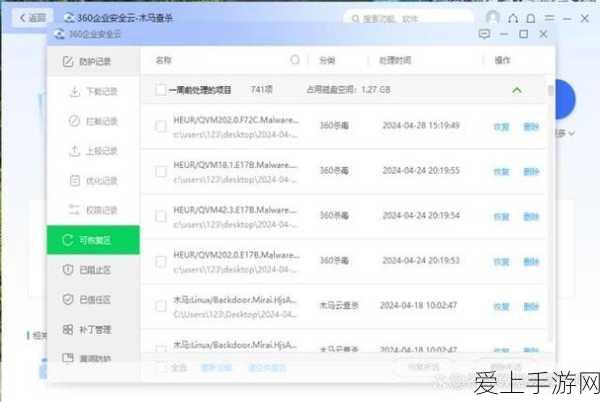The image size is (600, 402).
Task: Sort by the 处理时间 column header
Action: coord(395,60)
